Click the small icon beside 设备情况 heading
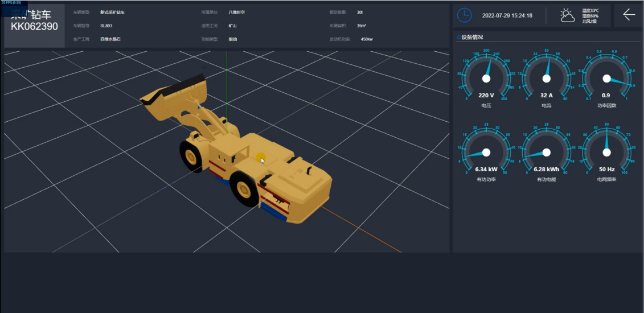The width and height of the screenshot is (644, 313). [x=458, y=38]
